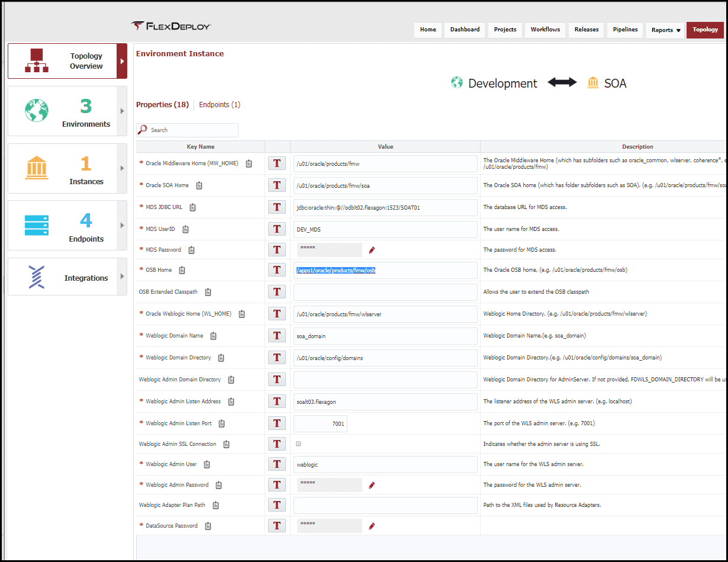The image size is (728, 562).
Task: Switch to the Properties (18) tab
Action: point(162,105)
